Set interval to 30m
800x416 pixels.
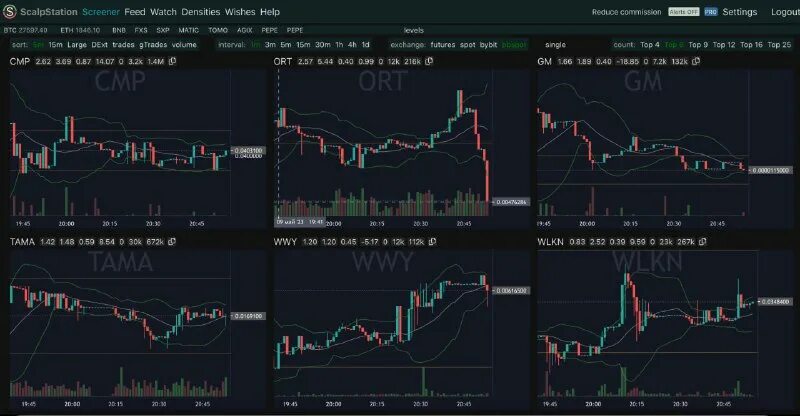pos(322,44)
